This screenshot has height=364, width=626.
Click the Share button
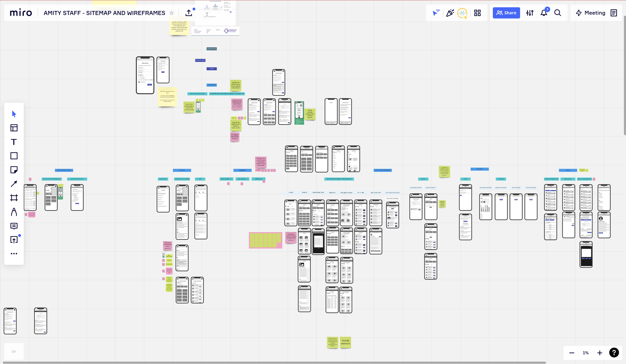pos(506,13)
